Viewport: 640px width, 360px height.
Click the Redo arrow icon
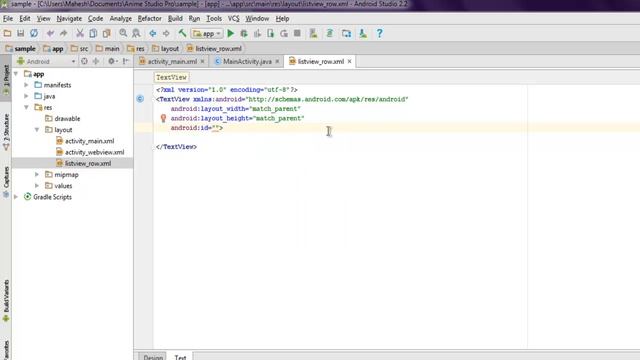coord(63,33)
